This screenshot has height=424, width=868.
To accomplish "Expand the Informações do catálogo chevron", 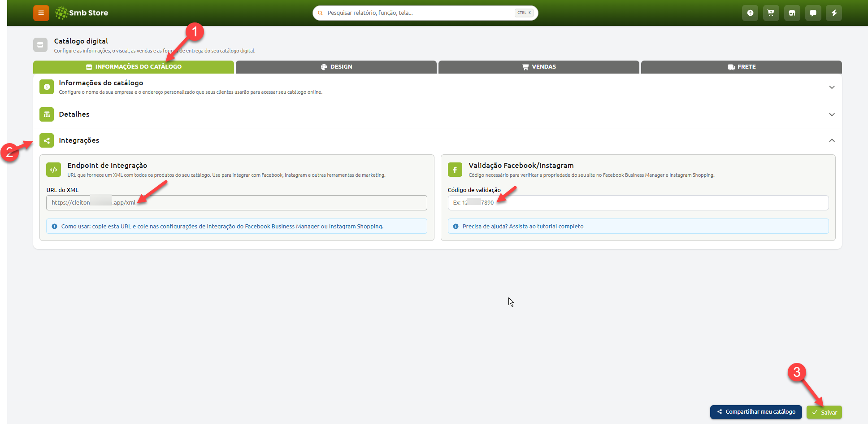I will (832, 87).
